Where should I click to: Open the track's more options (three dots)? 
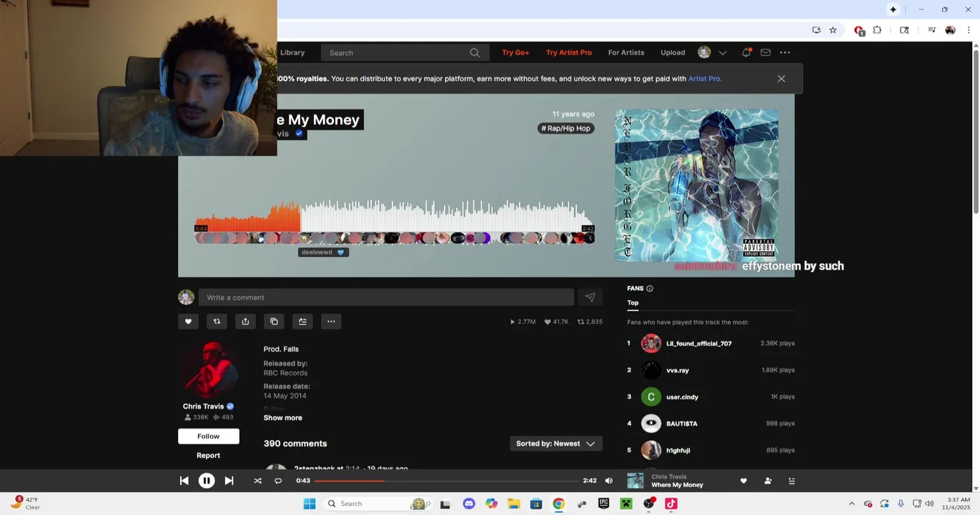[331, 322]
